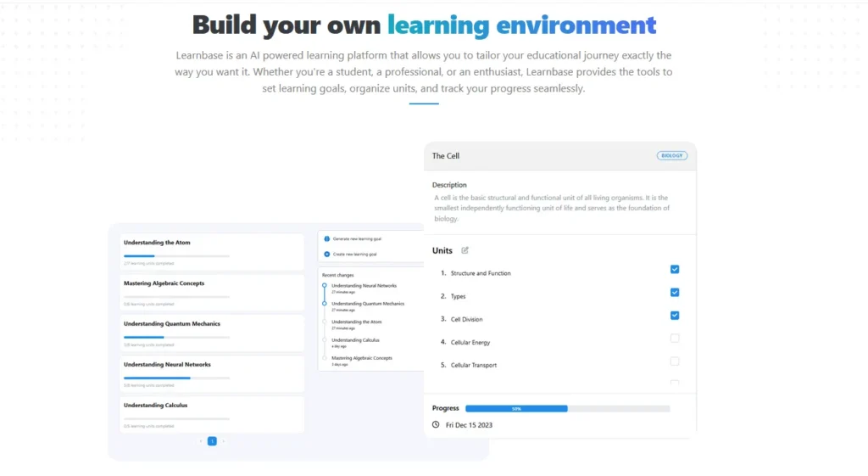Click Understanding Neural Networks in Recent changes
Viewport: 868px width, 476px height.
pos(364,286)
